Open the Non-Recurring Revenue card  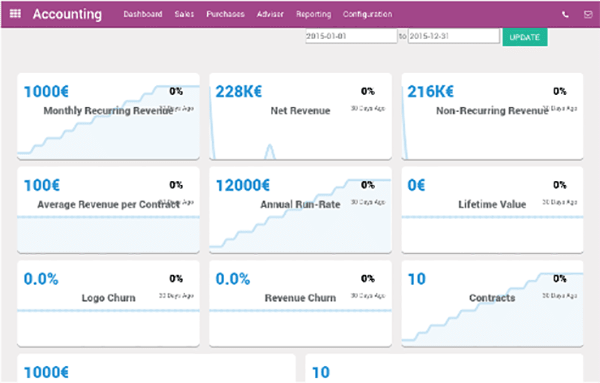click(492, 116)
